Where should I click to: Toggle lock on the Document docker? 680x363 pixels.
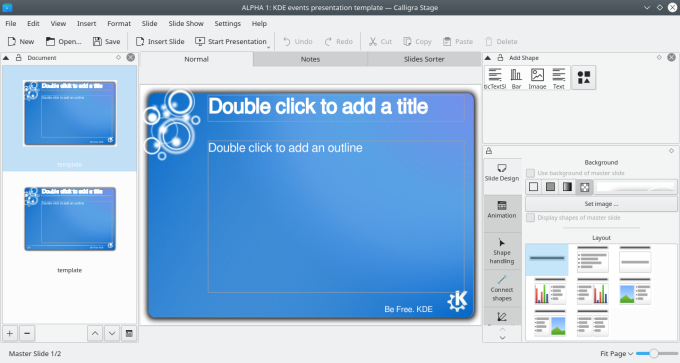tap(19, 58)
